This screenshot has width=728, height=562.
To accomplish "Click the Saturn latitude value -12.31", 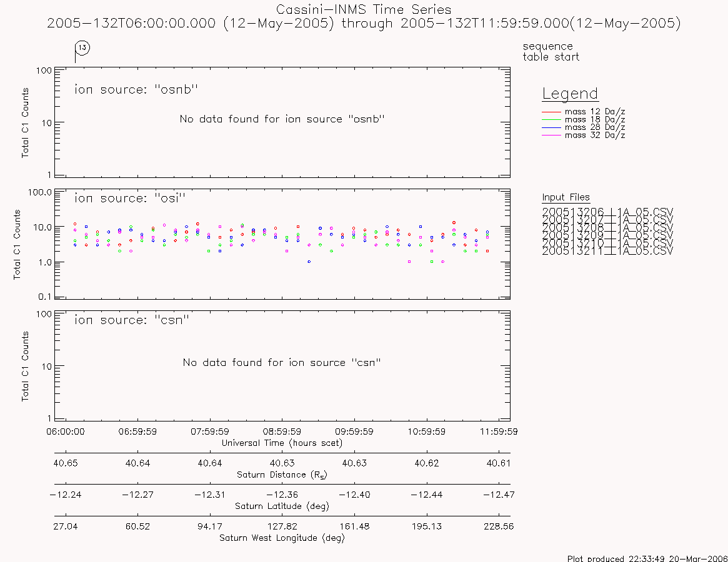I will point(210,495).
